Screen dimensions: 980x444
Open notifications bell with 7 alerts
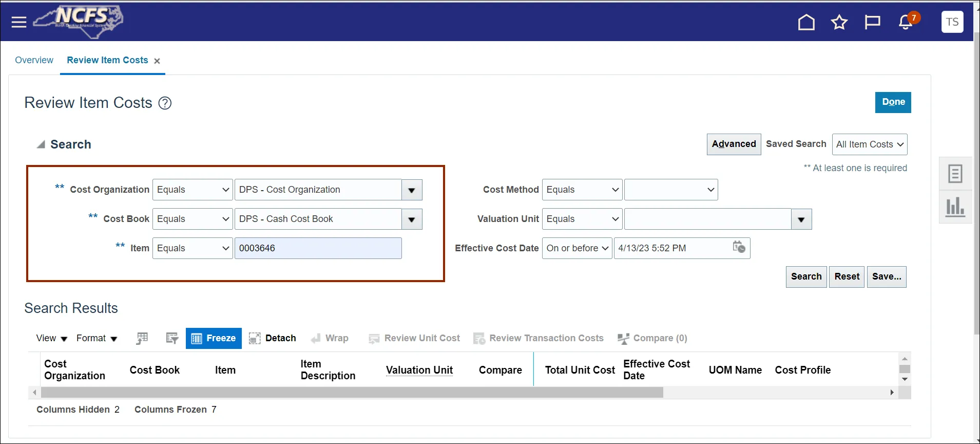tap(906, 22)
